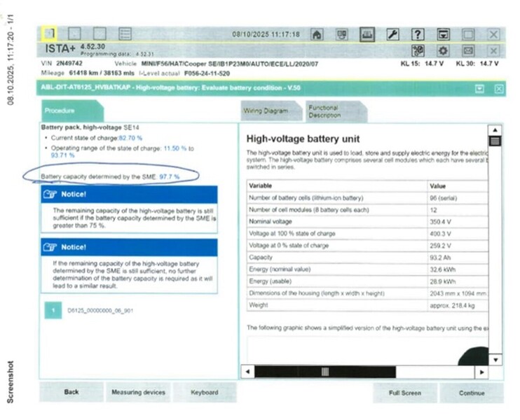520x420 pixels.
Task: Open the settings gear icon
Action: click(x=443, y=50)
